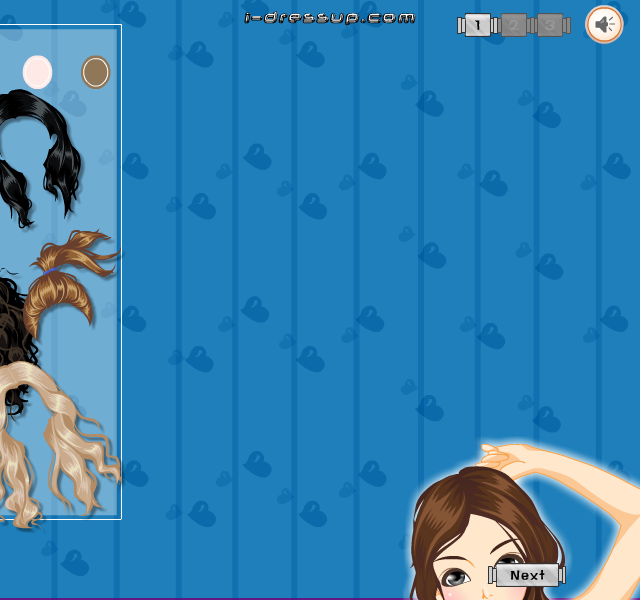640x600 pixels.
Task: Choose the black wavy hairstyle
Action: click(39, 157)
